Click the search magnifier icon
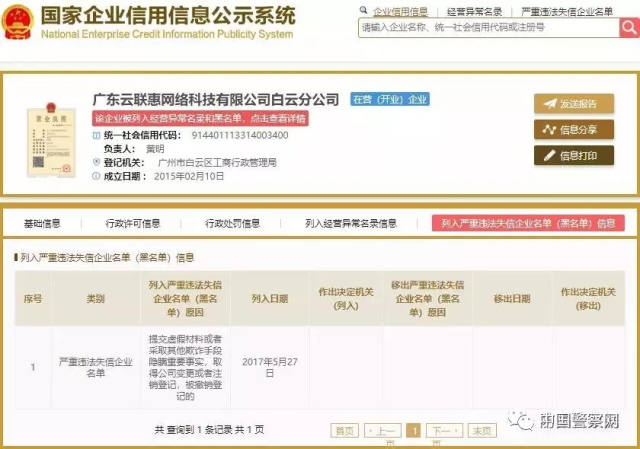Image resolution: width=640 pixels, height=449 pixels. point(625,28)
